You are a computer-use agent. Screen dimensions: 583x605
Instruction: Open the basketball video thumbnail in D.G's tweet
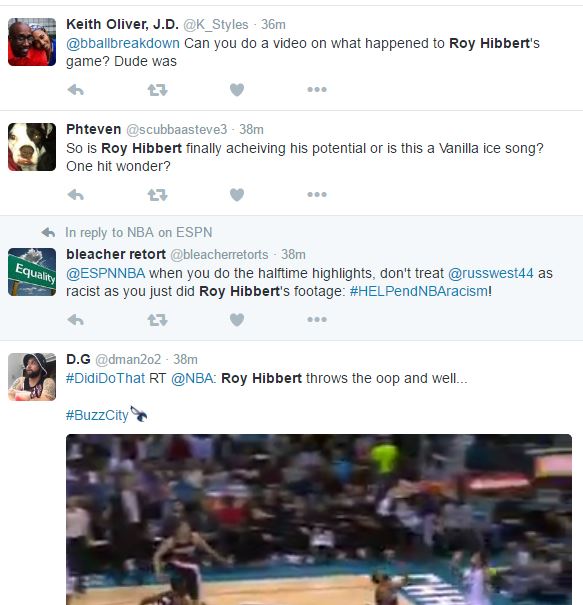pos(319,519)
